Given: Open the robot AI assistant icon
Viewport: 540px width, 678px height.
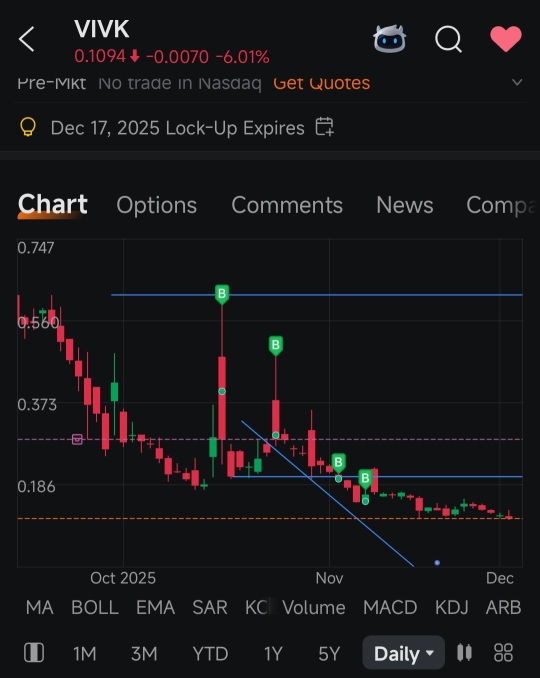Looking at the screenshot, I should [x=389, y=39].
